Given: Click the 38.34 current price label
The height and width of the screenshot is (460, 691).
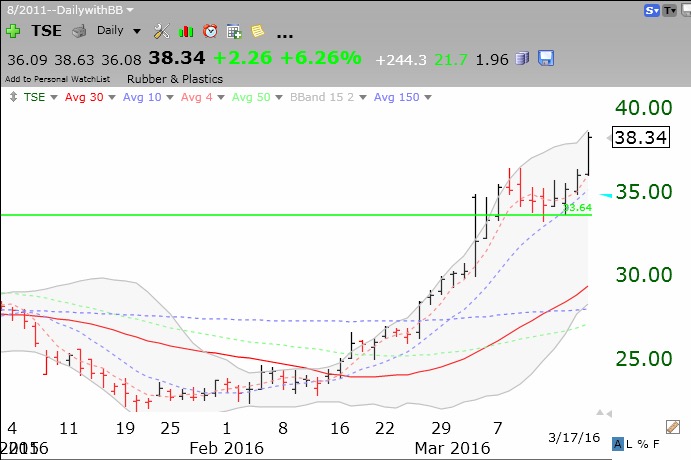Looking at the screenshot, I should tap(641, 138).
